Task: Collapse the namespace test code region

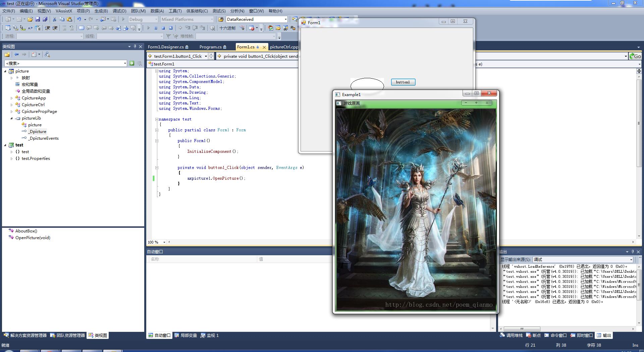Action: [157, 119]
